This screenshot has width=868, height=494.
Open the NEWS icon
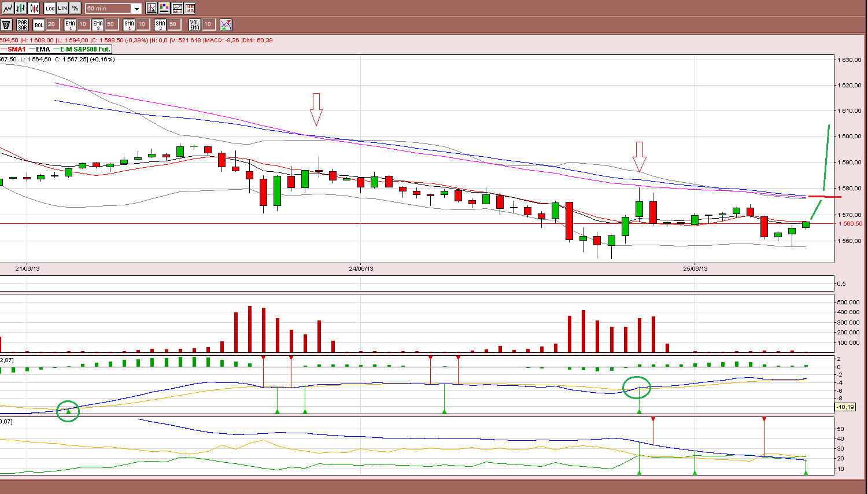click(x=190, y=8)
